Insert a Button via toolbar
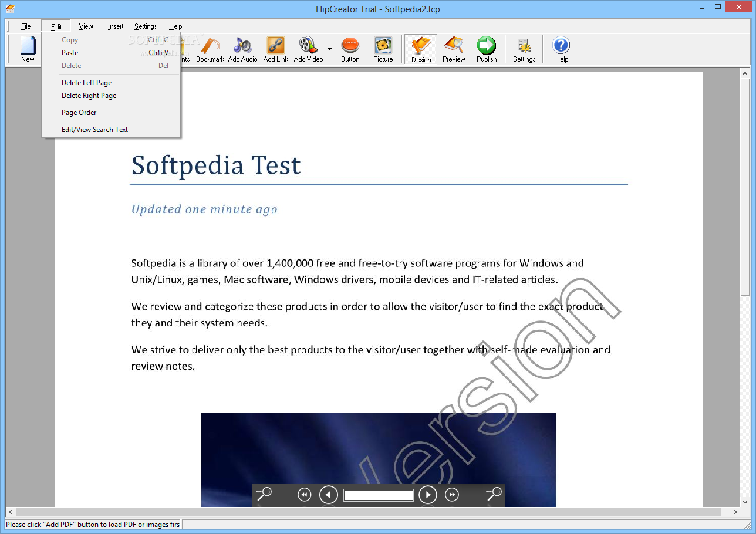This screenshot has width=756, height=534. point(350,49)
